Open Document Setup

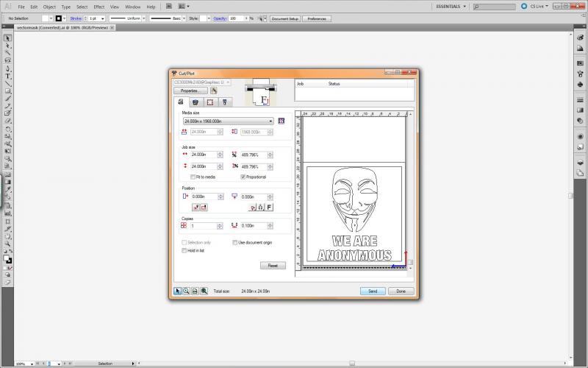click(285, 18)
